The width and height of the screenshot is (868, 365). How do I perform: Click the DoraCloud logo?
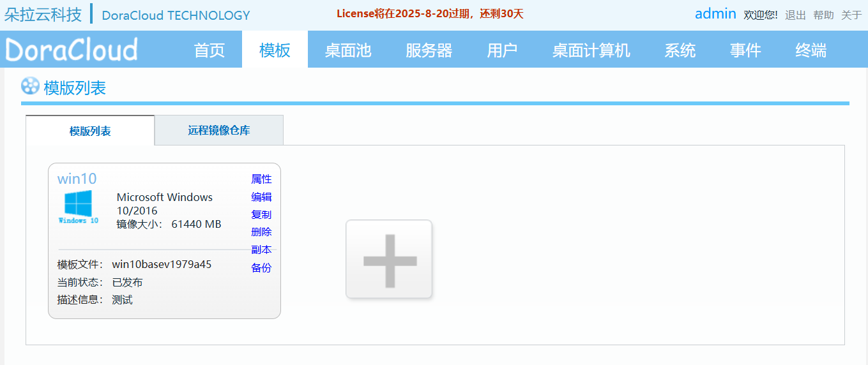(72, 50)
